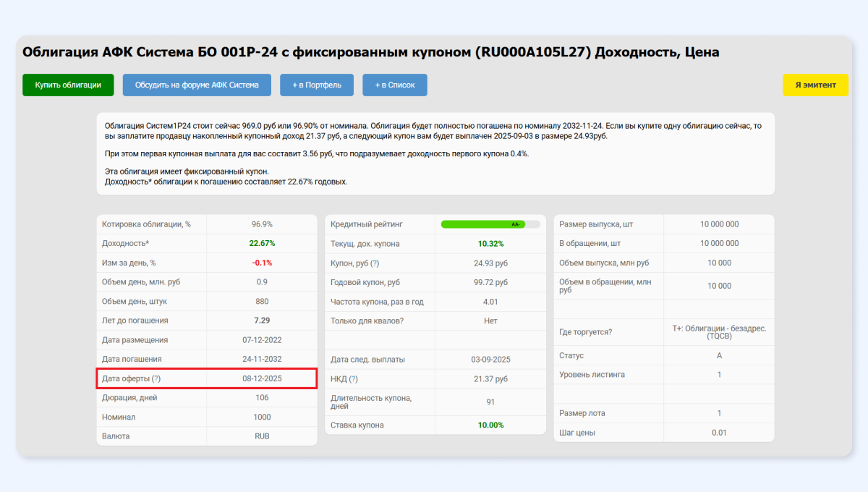Viewport: 868px width, 492px height.
Task: Select the "+ в Список" button
Action: pos(395,85)
